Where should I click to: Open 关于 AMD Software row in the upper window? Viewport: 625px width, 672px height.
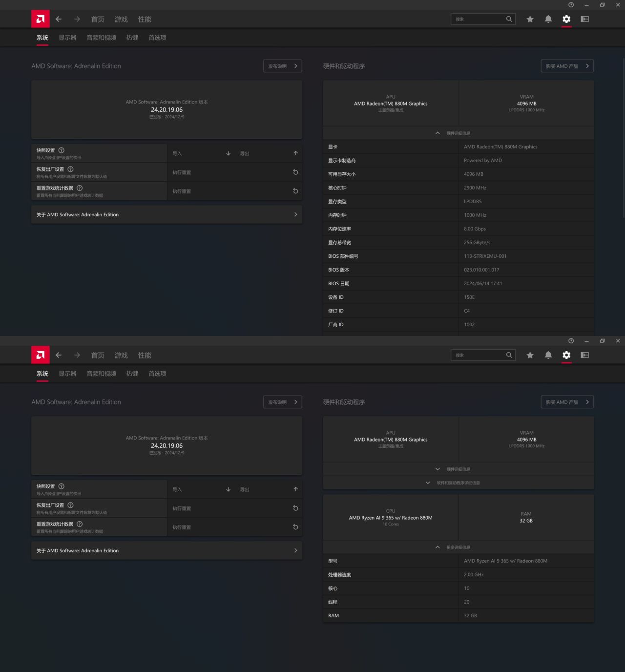click(x=167, y=214)
